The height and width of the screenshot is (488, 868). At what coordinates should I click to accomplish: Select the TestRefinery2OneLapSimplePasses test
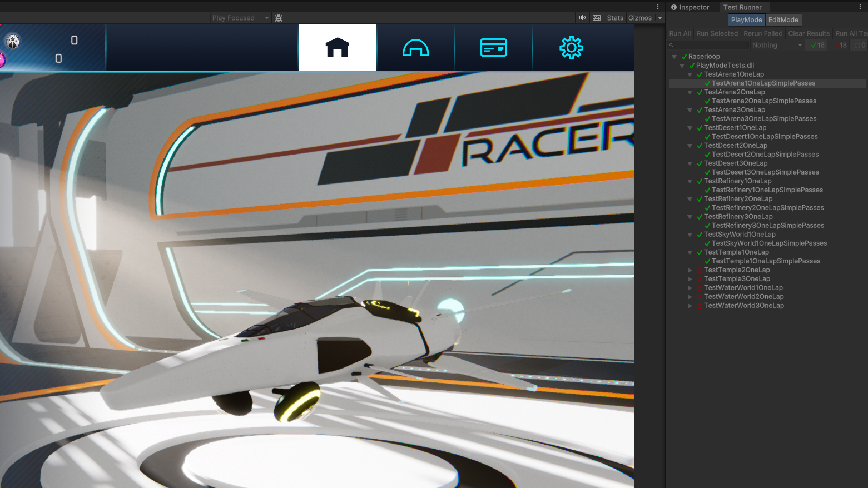point(768,208)
